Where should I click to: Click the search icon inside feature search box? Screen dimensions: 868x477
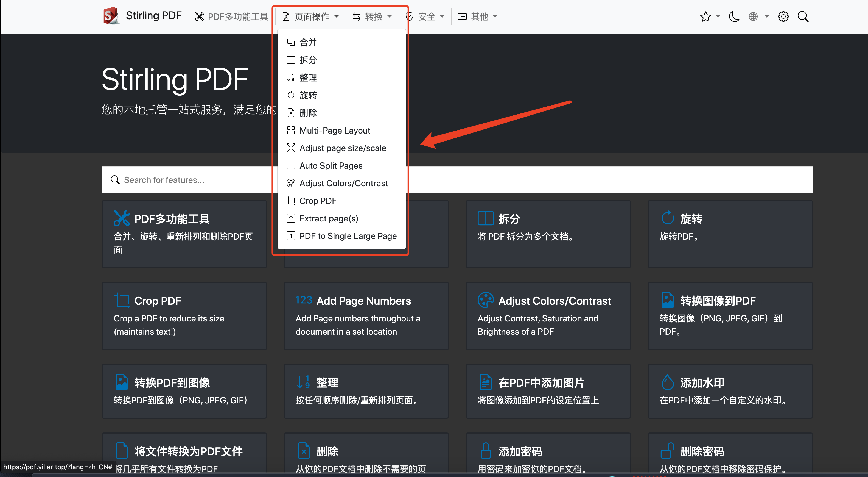click(x=115, y=180)
